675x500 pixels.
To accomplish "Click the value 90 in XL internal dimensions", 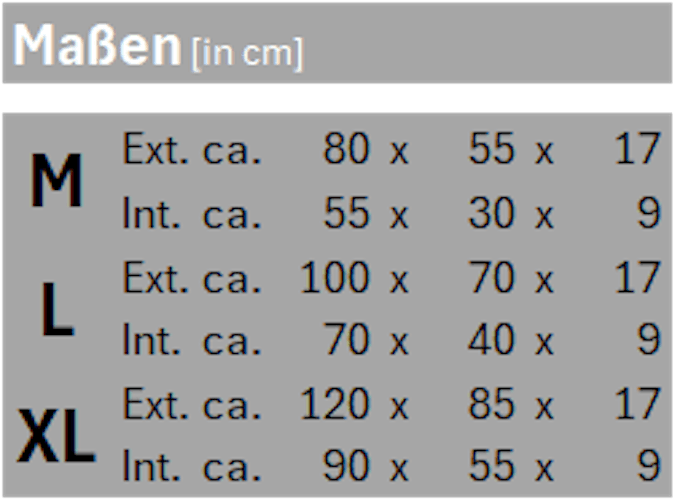I will pos(346,468).
